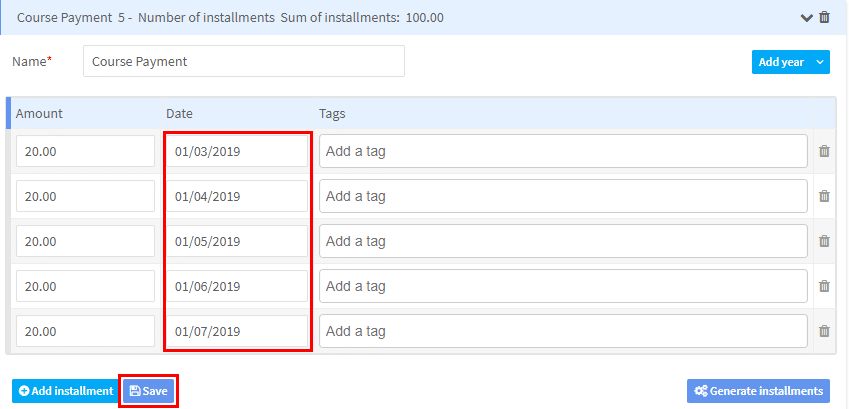Open the date field showing 01/03/2019
This screenshot has width=849, height=409.
[237, 151]
